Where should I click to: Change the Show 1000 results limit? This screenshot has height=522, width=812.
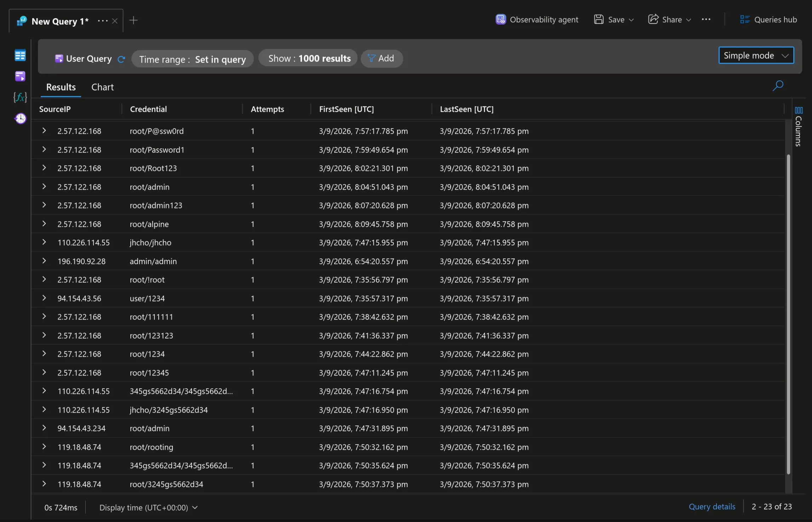[x=308, y=58]
